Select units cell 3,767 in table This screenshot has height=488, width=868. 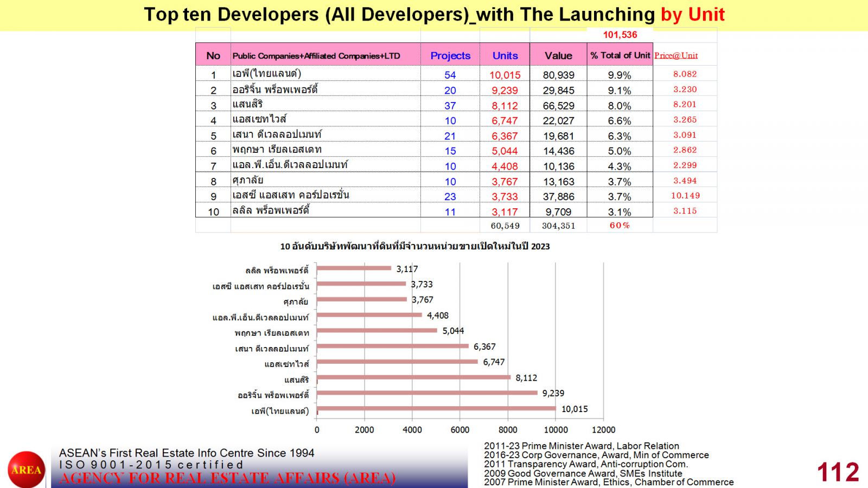click(x=505, y=181)
